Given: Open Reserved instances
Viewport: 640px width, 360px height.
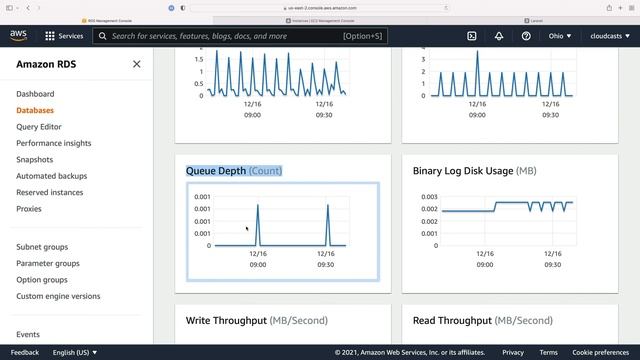Looking at the screenshot, I should tap(49, 192).
